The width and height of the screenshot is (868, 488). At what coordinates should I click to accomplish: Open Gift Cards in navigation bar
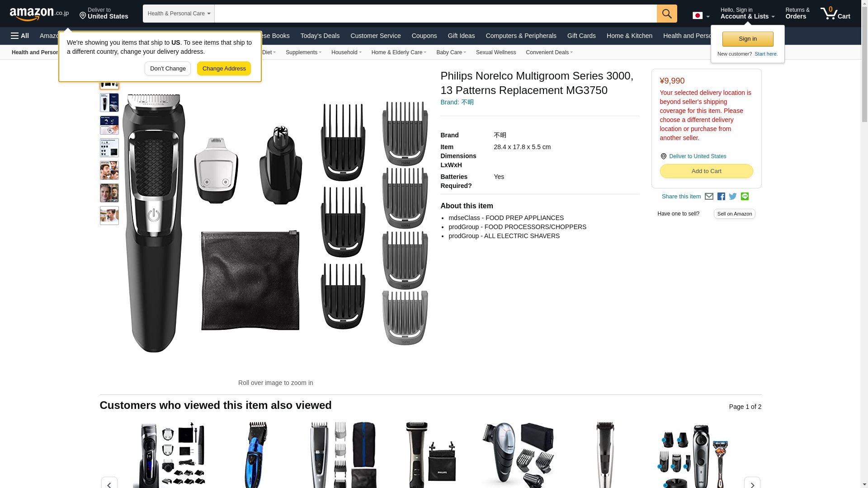pos(581,36)
